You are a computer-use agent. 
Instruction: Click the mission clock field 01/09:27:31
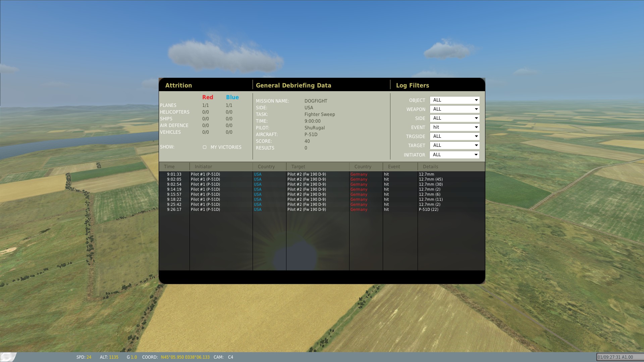coord(620,357)
